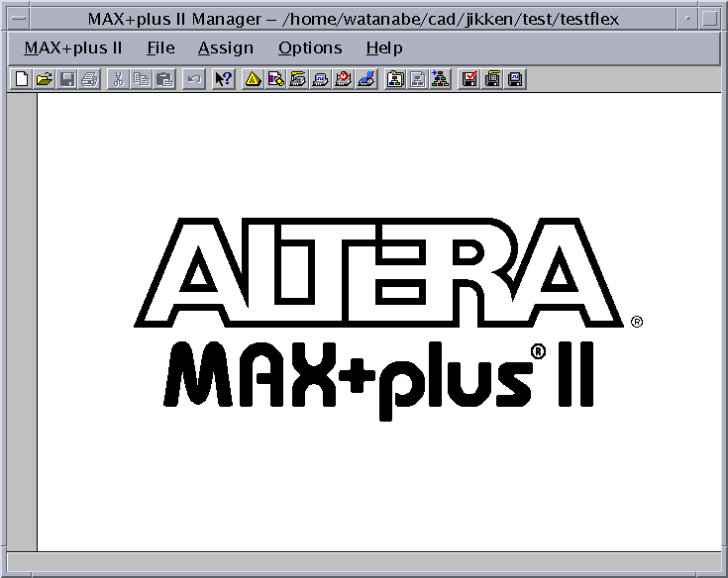Open the Simulator icon

coord(321,79)
